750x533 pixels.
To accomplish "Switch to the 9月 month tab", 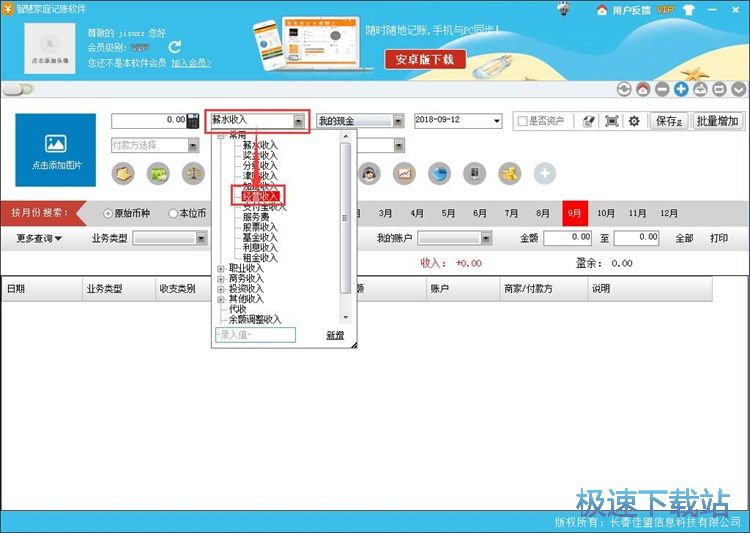I will (x=574, y=213).
